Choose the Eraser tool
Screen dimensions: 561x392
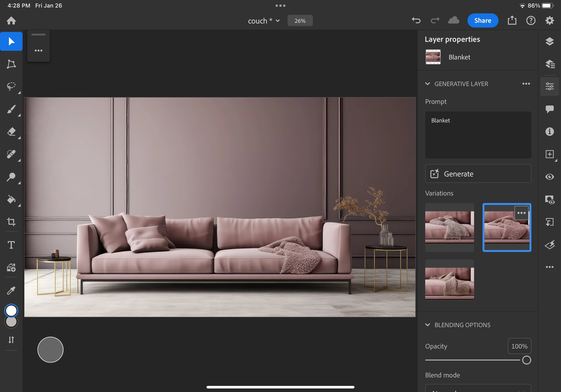(x=11, y=132)
